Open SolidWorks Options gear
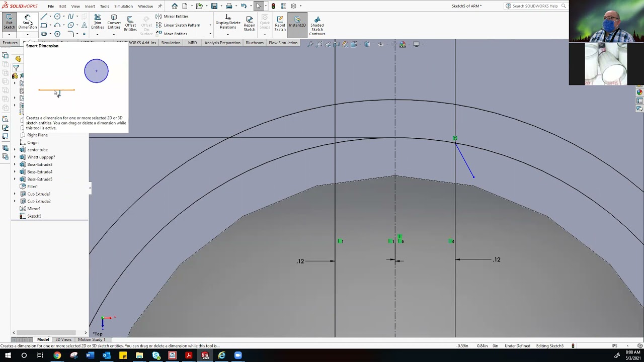The width and height of the screenshot is (644, 362). 293,6
